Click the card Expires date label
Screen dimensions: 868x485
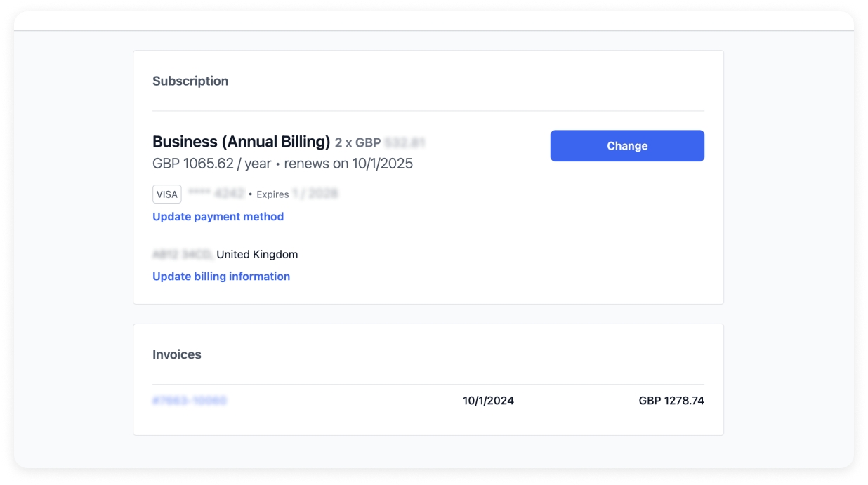[272, 194]
